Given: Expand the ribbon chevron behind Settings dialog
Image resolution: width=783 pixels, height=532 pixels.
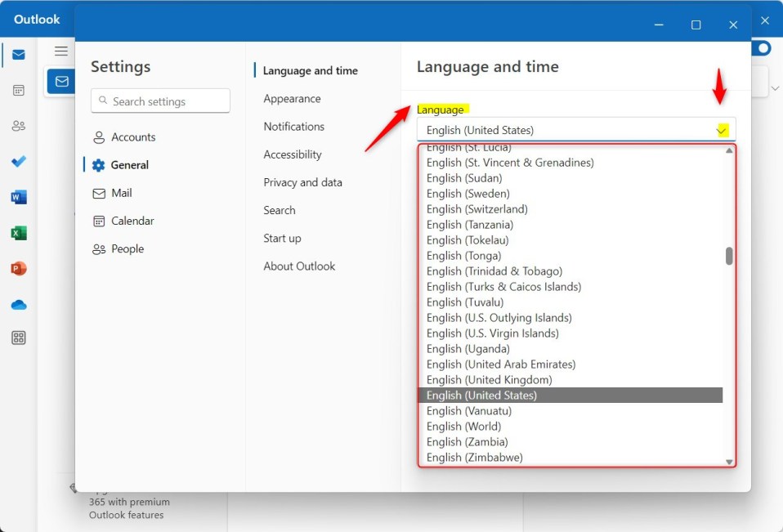Looking at the screenshot, I should 775,88.
